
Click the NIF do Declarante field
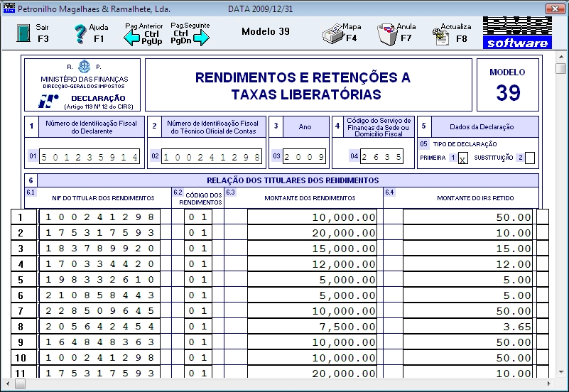point(90,157)
